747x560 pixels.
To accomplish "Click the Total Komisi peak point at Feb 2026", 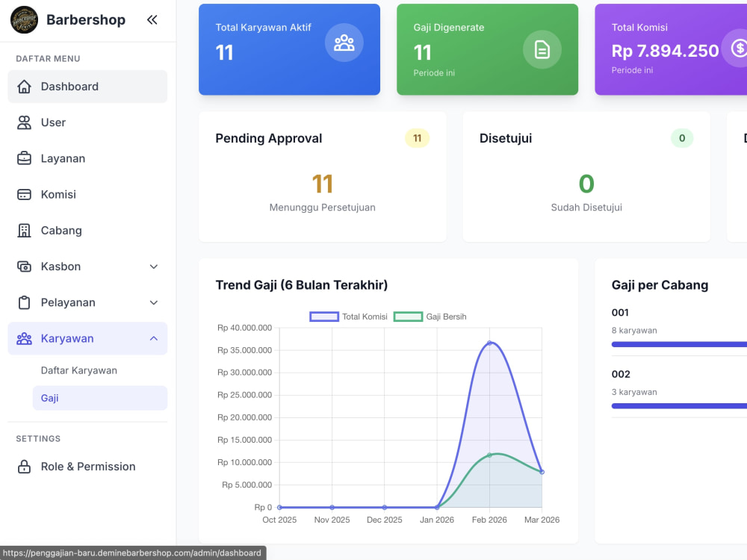I will click(489, 343).
